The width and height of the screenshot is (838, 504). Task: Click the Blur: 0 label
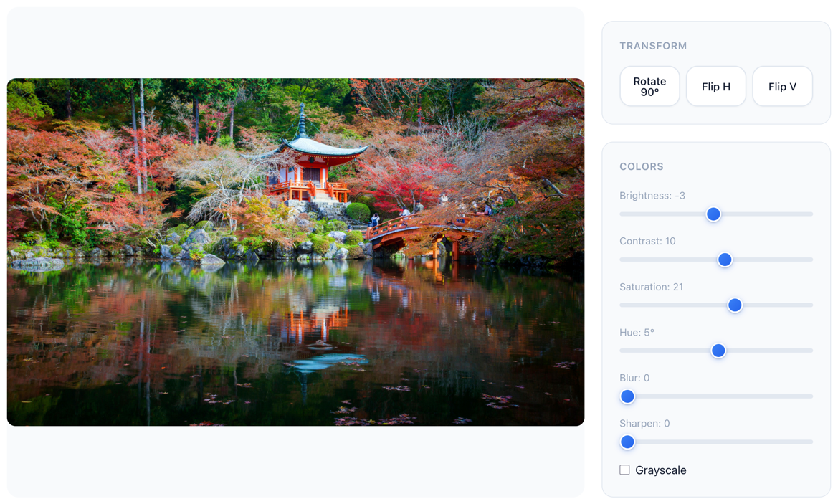(x=634, y=378)
